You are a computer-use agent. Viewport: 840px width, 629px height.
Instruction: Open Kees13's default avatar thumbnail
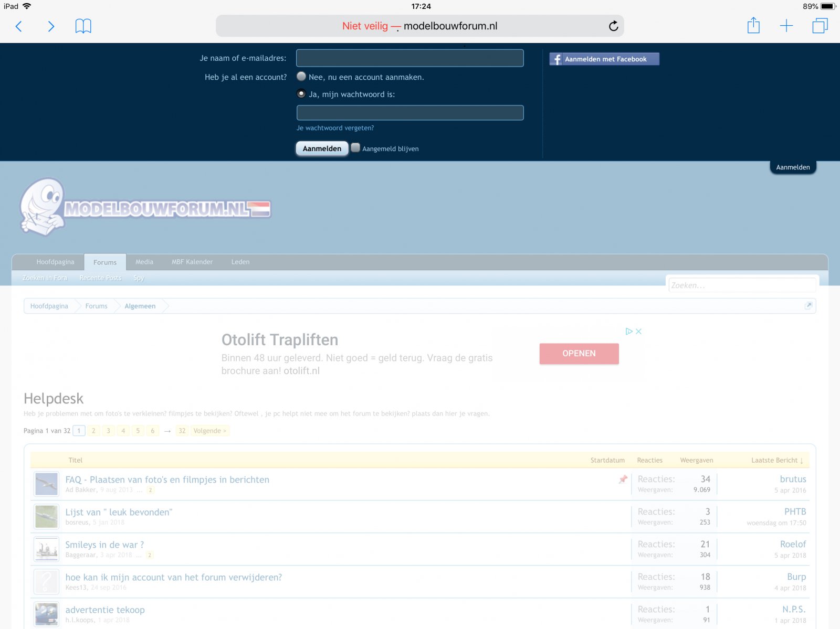[x=46, y=582]
